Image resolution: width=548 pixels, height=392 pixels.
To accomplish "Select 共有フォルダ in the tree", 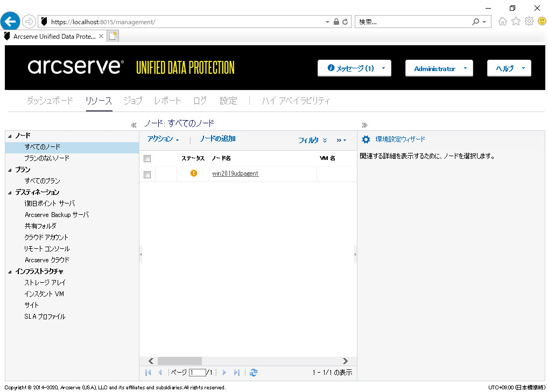I will point(40,226).
